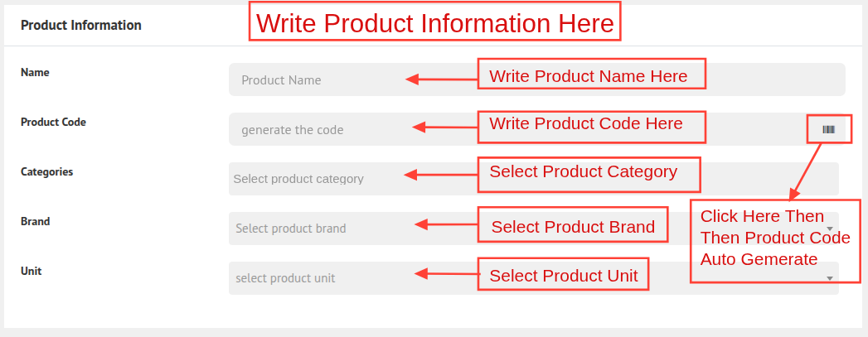Click the 'Product Information' section heading
The height and width of the screenshot is (337, 868).
click(x=81, y=26)
